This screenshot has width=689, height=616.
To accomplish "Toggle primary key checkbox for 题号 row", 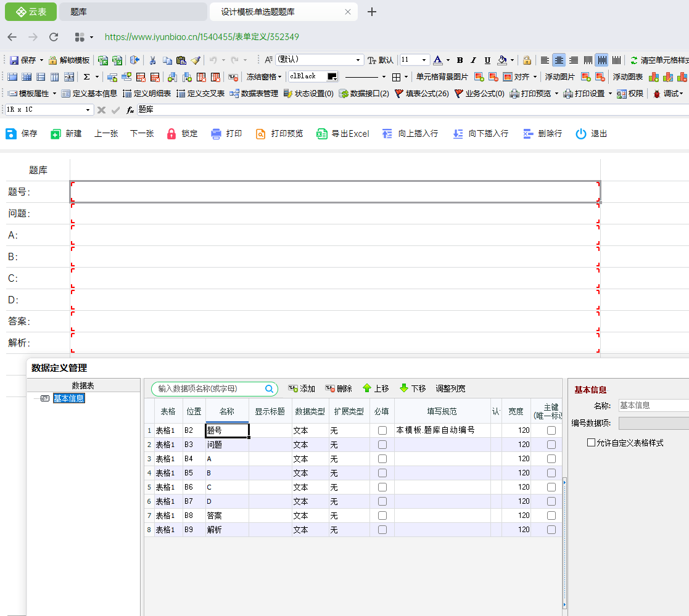I will [x=551, y=430].
